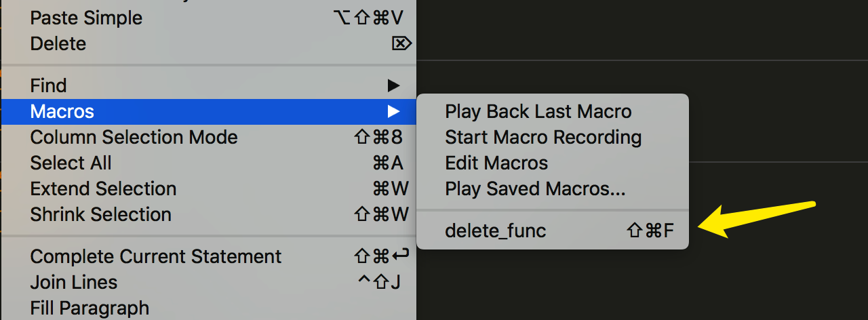Expand the Find submenu arrow
Screen dimensions: 868x320
tap(393, 86)
